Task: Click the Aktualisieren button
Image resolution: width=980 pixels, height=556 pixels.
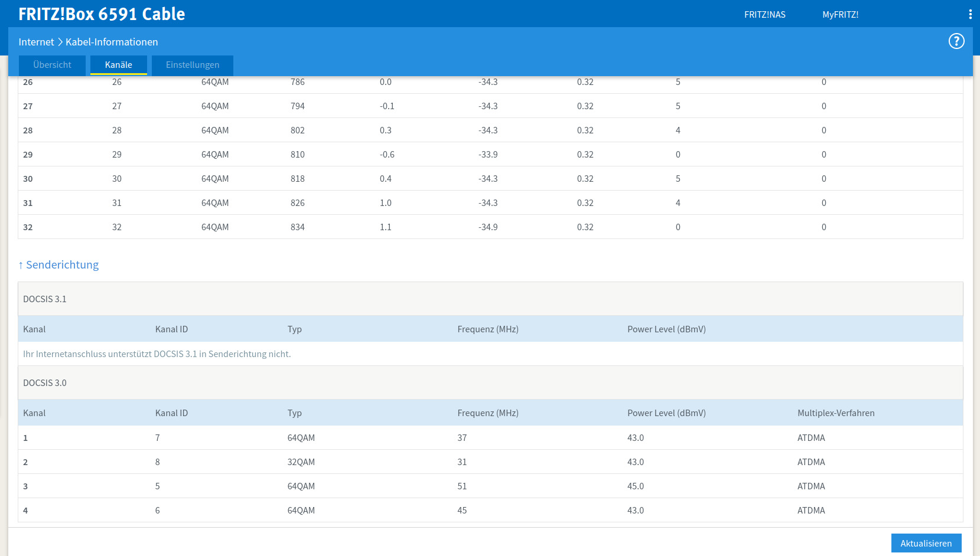Action: (926, 543)
